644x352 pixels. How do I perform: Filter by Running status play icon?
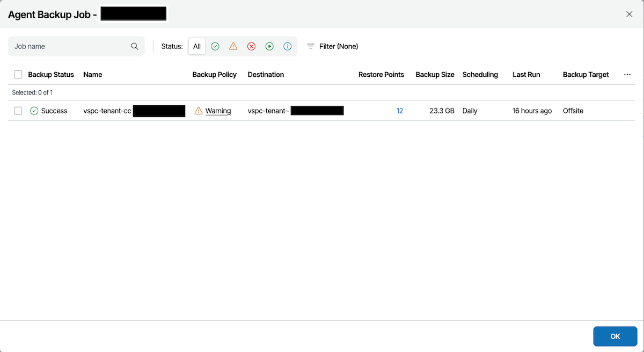tap(269, 47)
